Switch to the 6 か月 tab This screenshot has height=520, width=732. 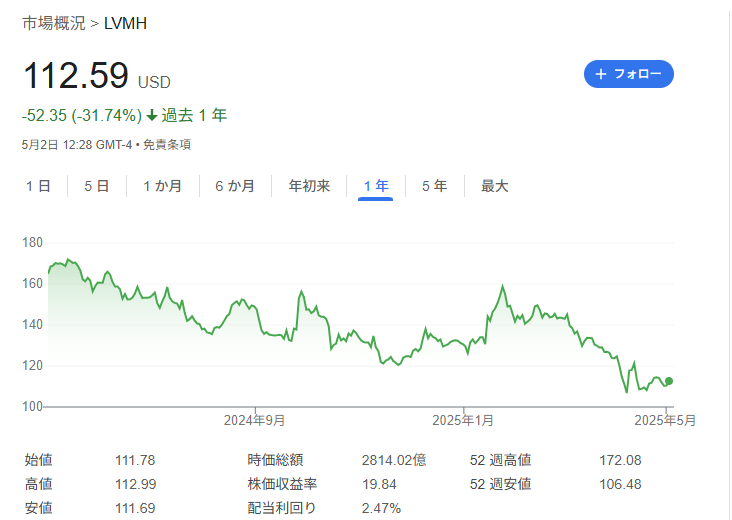[x=235, y=186]
